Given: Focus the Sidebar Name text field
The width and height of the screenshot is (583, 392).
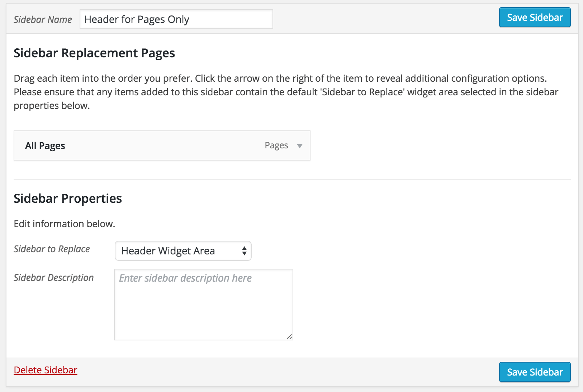Looking at the screenshot, I should 176,19.
